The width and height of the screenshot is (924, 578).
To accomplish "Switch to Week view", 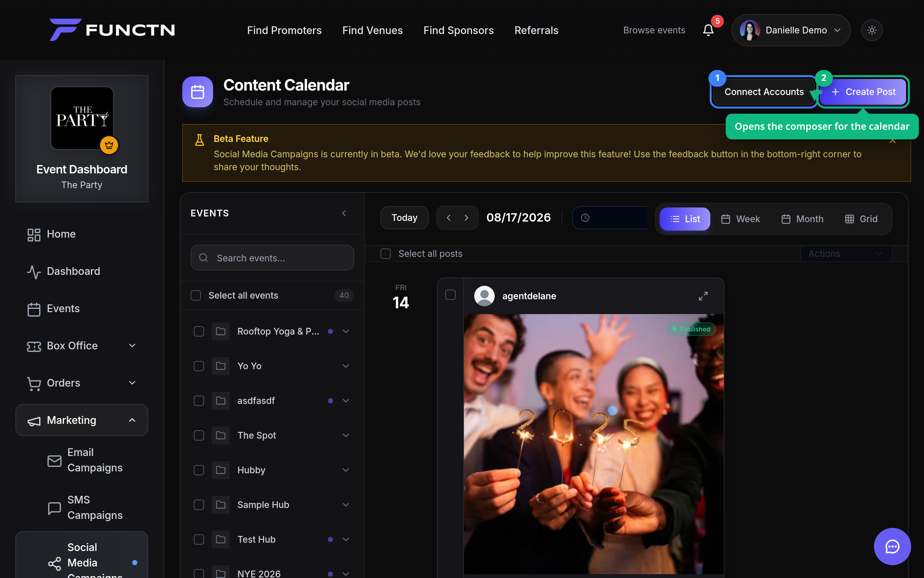I will pos(740,219).
